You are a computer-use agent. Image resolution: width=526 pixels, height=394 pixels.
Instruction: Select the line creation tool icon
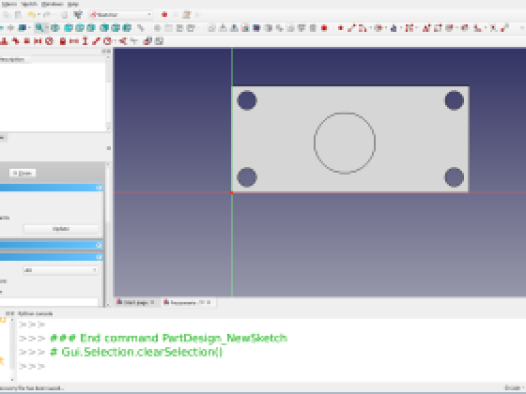tap(351, 28)
